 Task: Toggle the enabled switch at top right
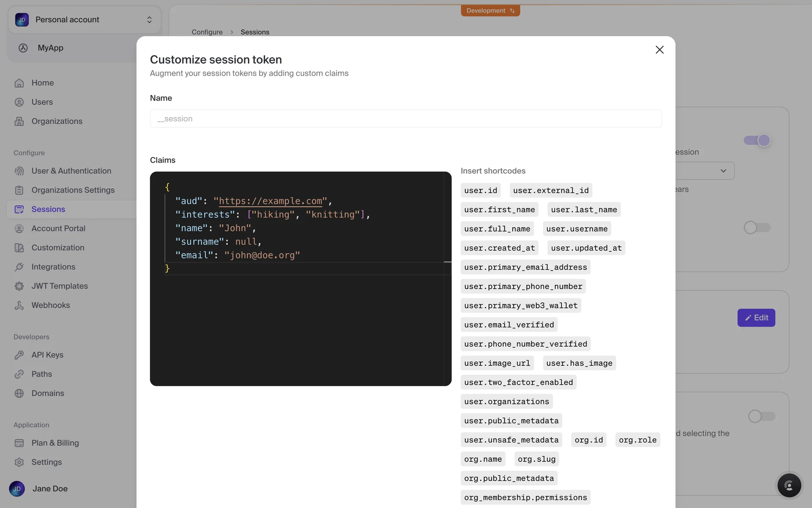[x=757, y=141]
